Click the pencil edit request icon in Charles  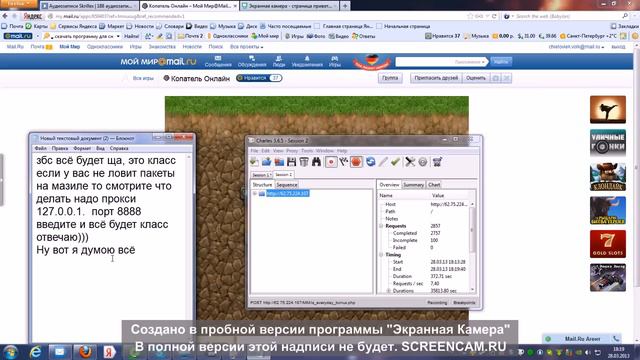tap(382, 162)
